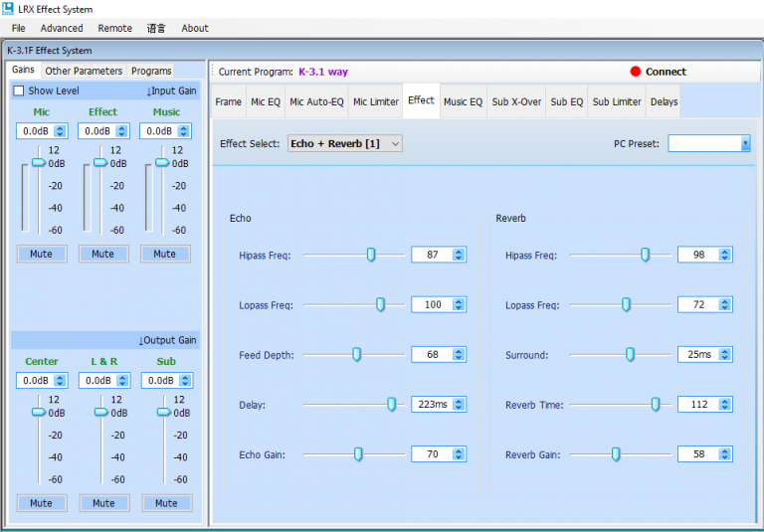Click the Output Gain header label
The image size is (764, 532).
[x=167, y=340]
